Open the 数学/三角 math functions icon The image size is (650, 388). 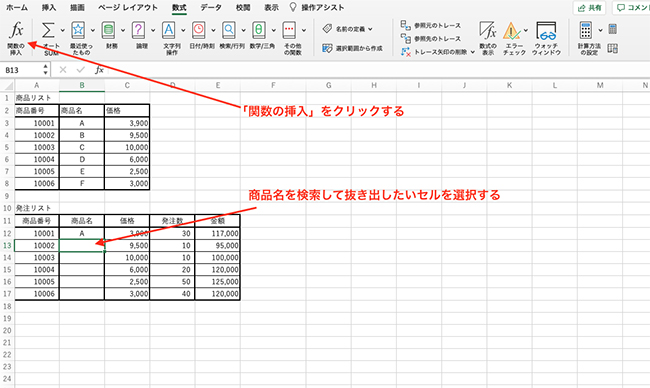259,30
